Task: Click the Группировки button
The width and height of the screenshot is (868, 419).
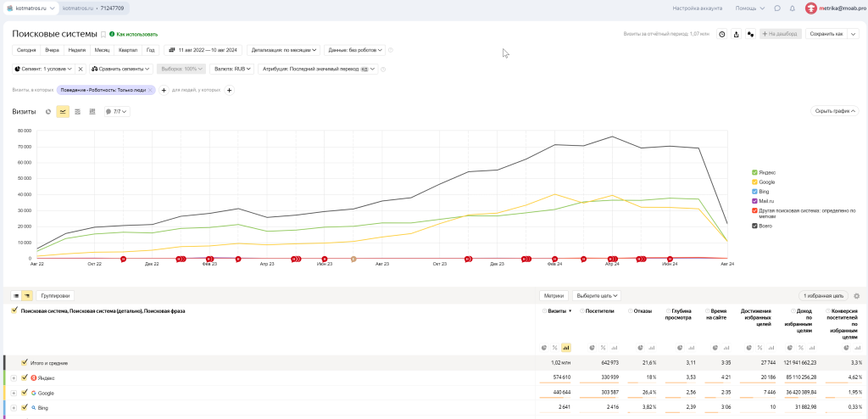Action: point(55,296)
